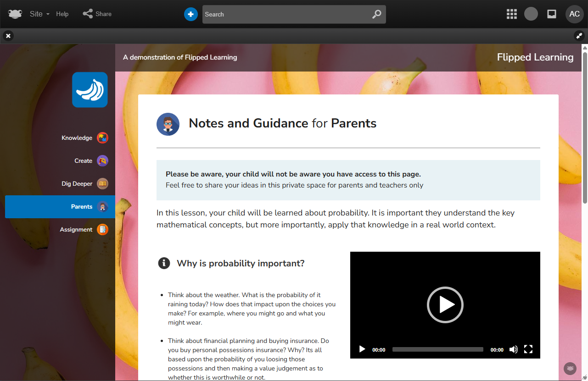Click the magnifying glass search icon
Viewport: 588px width, 381px height.
[376, 14]
